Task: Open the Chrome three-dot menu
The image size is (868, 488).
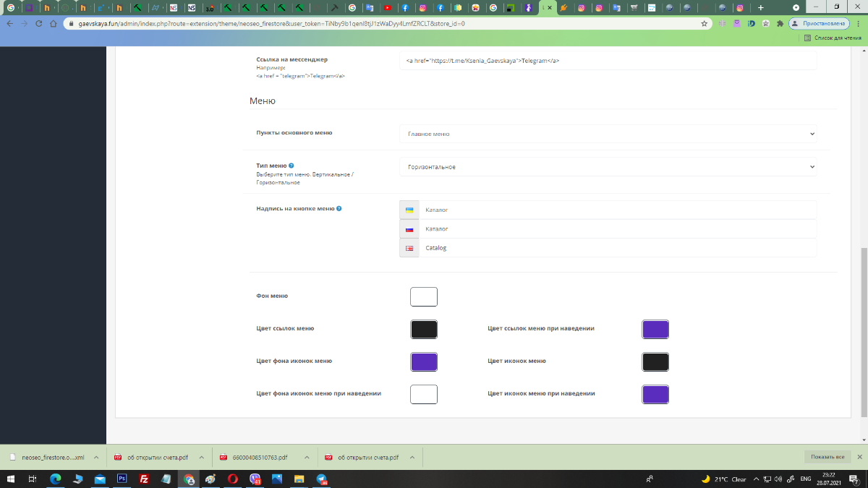Action: click(858, 23)
